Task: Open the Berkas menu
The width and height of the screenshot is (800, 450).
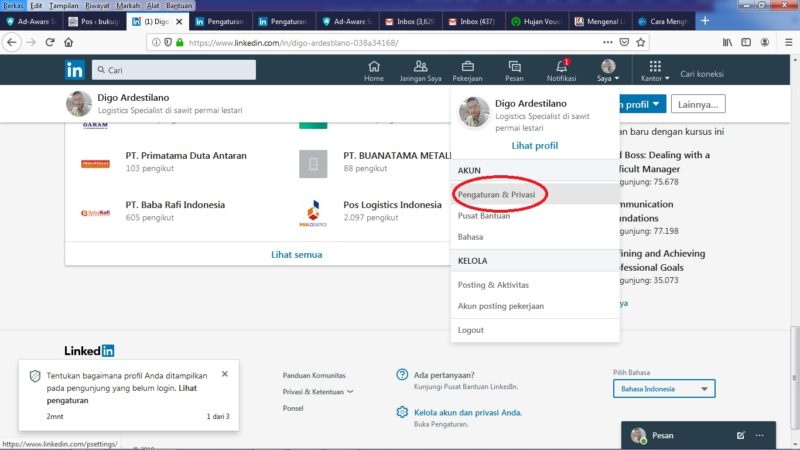Action: (13, 6)
